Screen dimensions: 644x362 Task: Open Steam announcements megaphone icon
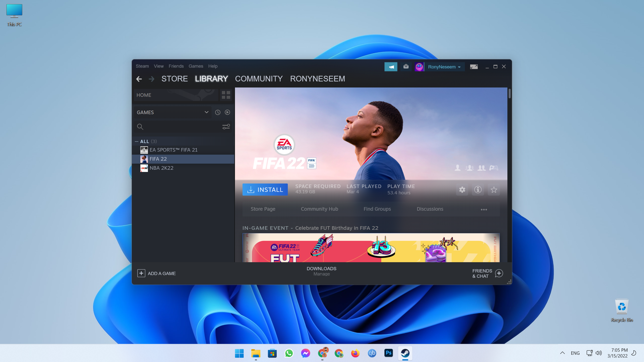tap(391, 67)
